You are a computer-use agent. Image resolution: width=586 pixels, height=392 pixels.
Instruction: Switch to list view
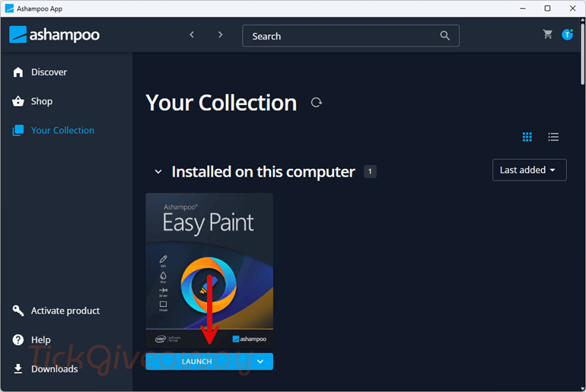pyautogui.click(x=553, y=137)
